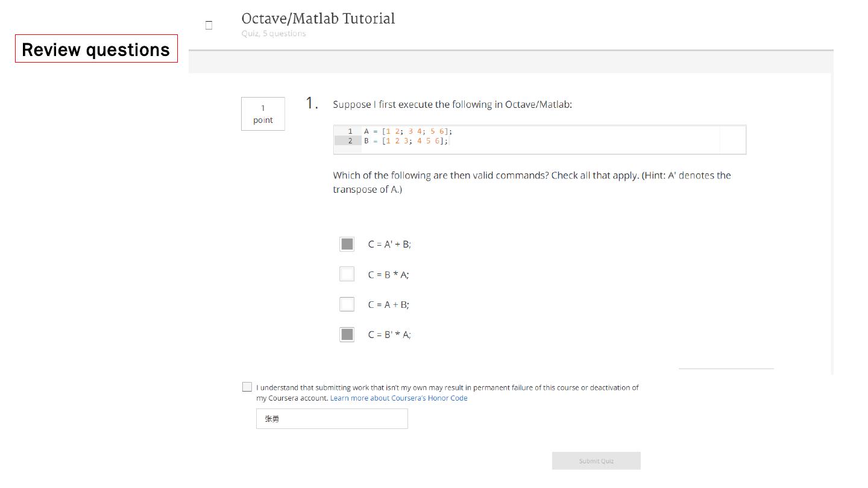Click the name input field
Viewport: 868px width, 488px height.
(332, 419)
